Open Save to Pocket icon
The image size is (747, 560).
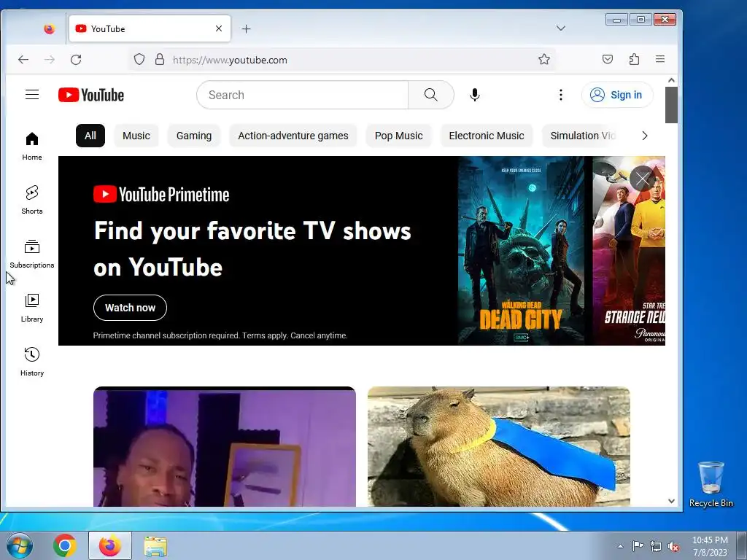pos(608,60)
